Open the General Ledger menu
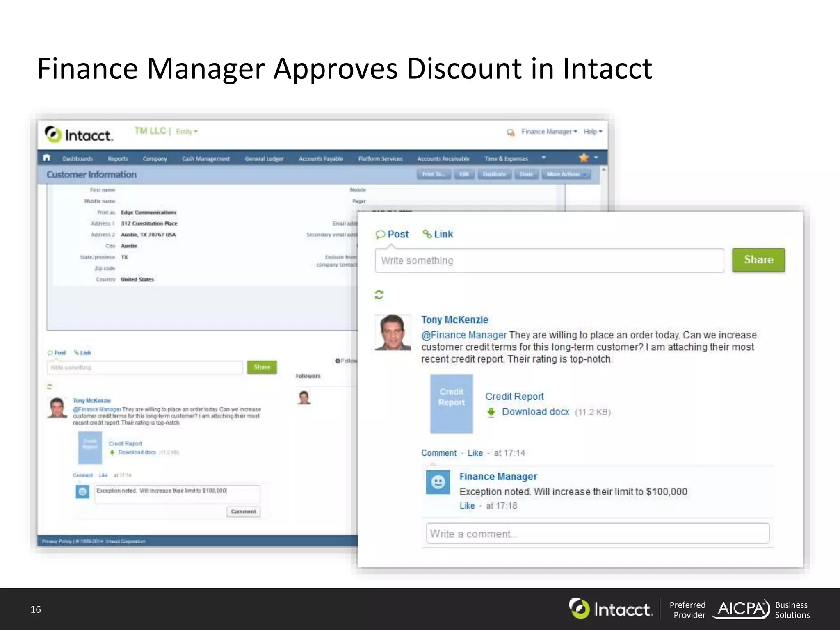The width and height of the screenshot is (840, 630). pos(264,159)
